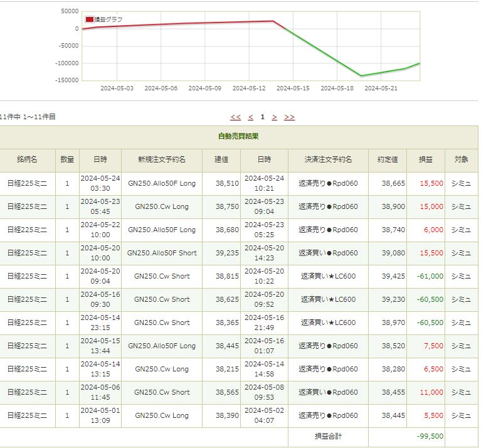Click execution price 38,970
Screen dimensions: 486x448
tap(393, 323)
